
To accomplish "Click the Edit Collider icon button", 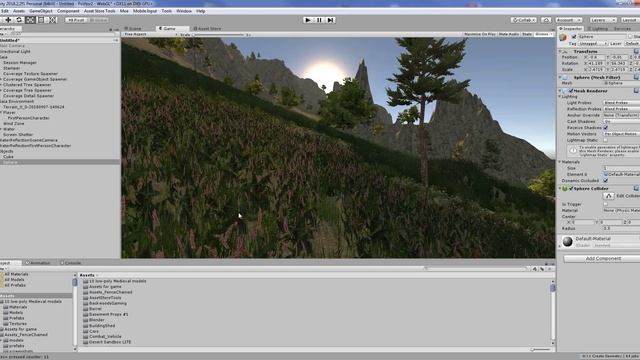I will click(609, 196).
